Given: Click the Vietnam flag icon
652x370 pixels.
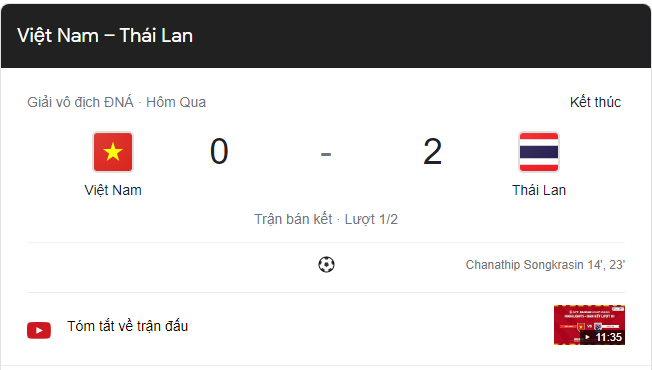Looking at the screenshot, I should click(113, 152).
